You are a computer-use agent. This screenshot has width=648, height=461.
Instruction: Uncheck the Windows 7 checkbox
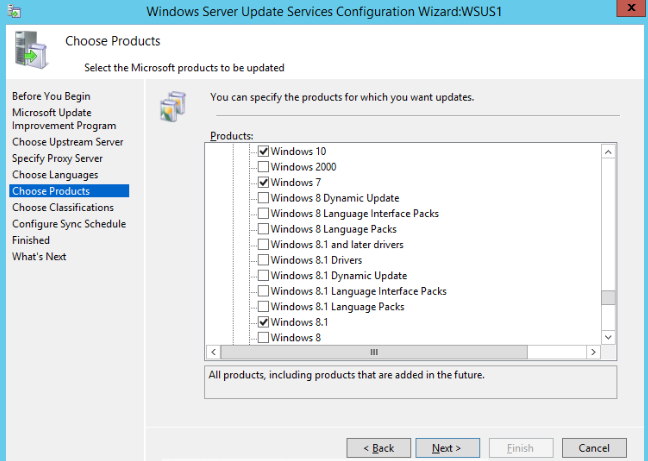tap(263, 182)
